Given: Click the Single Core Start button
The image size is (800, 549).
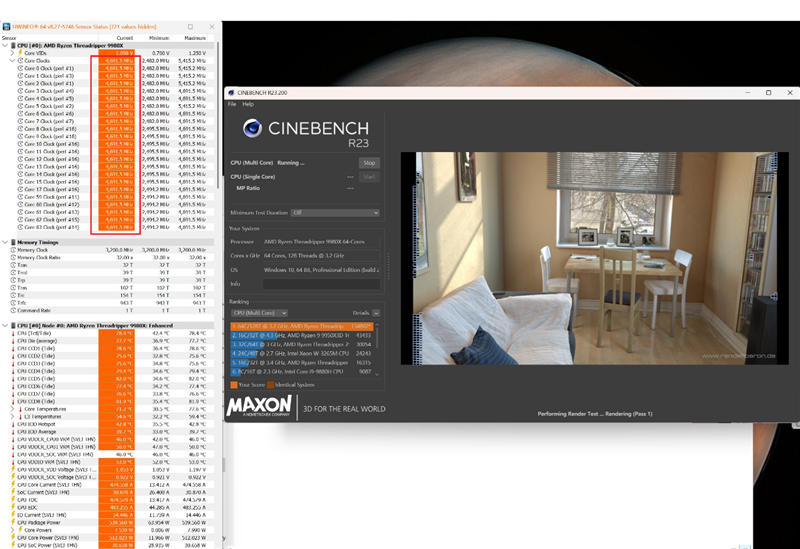Looking at the screenshot, I should click(x=369, y=177).
